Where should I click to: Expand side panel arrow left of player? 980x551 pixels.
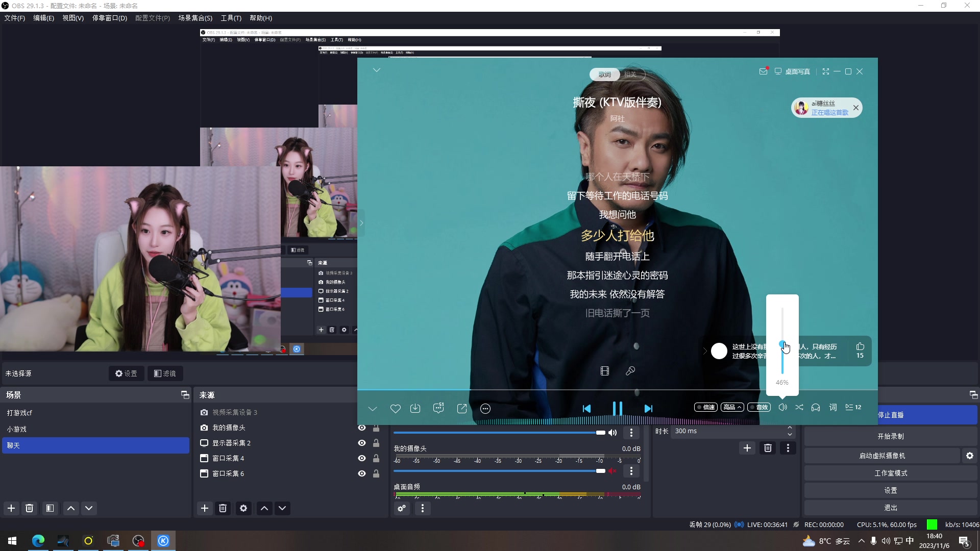pyautogui.click(x=361, y=223)
